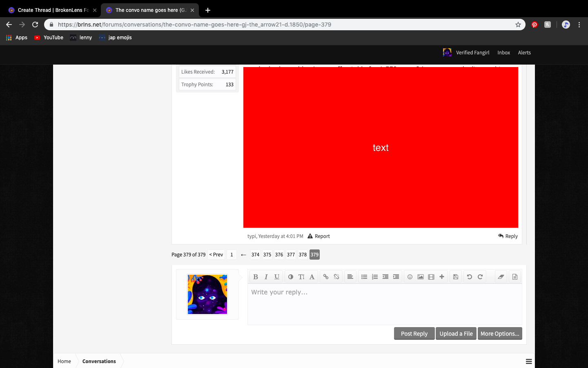Go to previous page with Prev
This screenshot has width=588, height=368.
pyautogui.click(x=216, y=255)
